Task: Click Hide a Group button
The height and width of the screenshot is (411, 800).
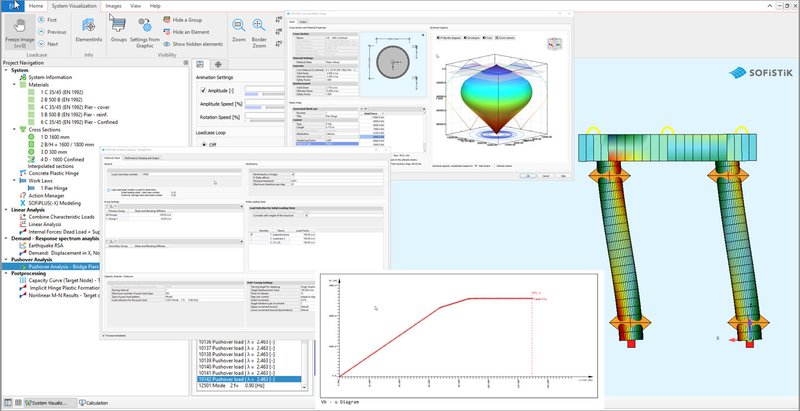Action: 186,20
